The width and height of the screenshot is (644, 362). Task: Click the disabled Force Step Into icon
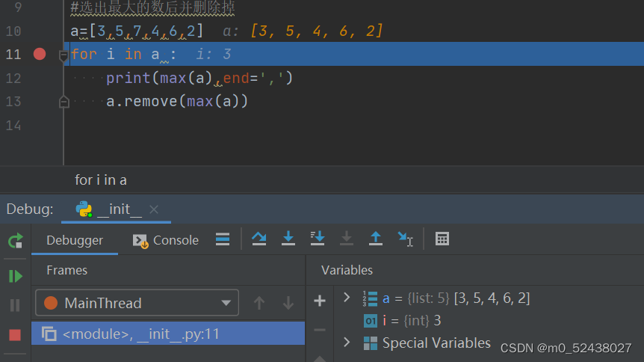pyautogui.click(x=347, y=239)
